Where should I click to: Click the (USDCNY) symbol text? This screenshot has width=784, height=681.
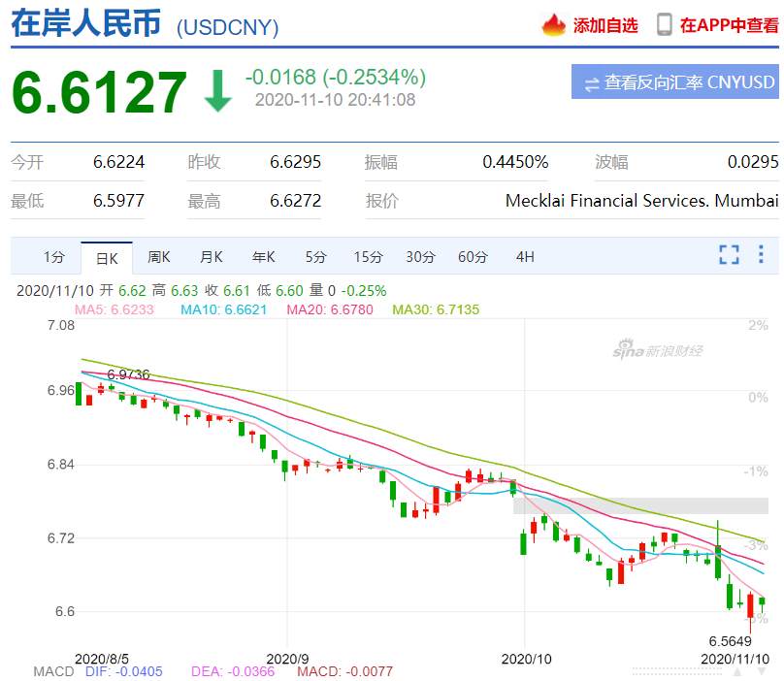pyautogui.click(x=227, y=27)
